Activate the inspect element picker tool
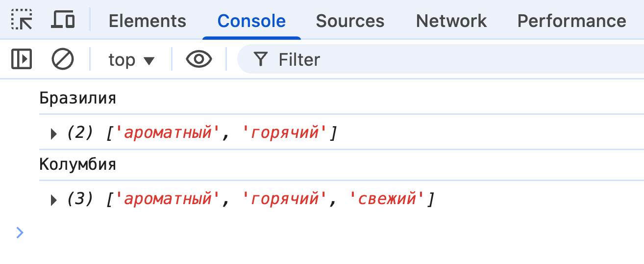644x264 pixels. pos(22,20)
